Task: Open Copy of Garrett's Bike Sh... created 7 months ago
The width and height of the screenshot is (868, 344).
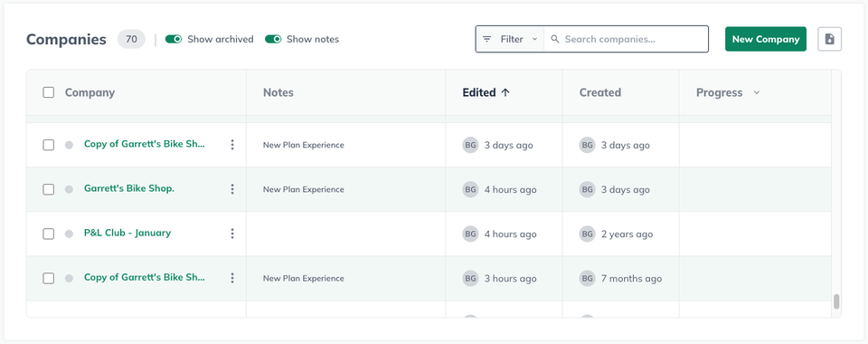Action: (145, 277)
